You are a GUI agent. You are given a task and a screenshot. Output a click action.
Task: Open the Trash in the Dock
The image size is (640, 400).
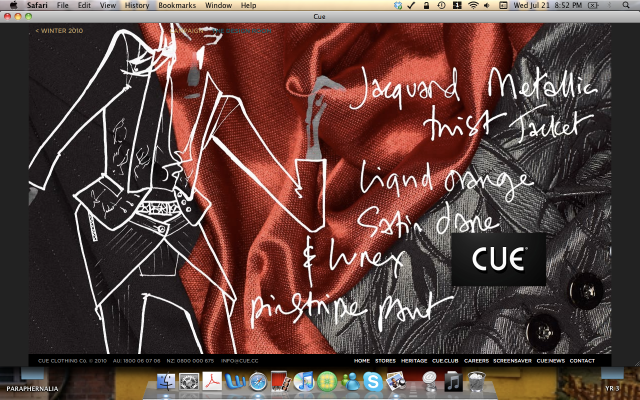click(476, 381)
